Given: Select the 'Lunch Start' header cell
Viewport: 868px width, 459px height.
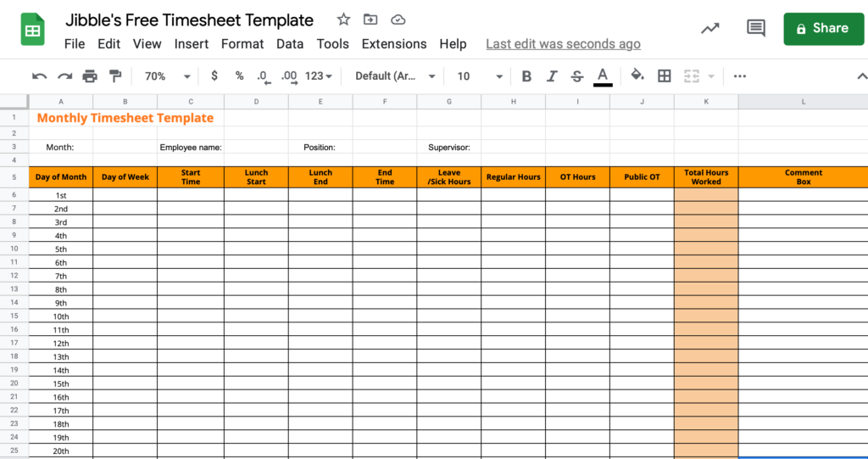Looking at the screenshot, I should pyautogui.click(x=256, y=177).
